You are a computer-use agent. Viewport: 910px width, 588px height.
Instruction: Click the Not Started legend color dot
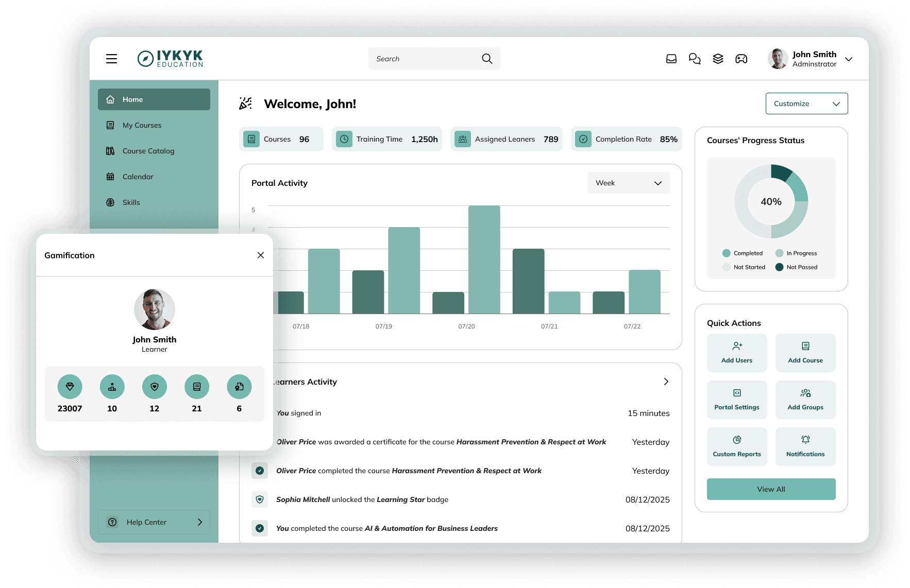[x=726, y=267]
